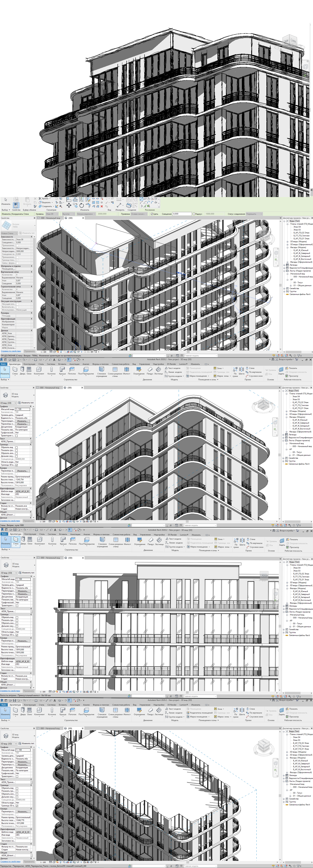The width and height of the screenshot is (313, 868).
Task: Check the Обрезать вид property checkbox
Action: click(x=17, y=448)
